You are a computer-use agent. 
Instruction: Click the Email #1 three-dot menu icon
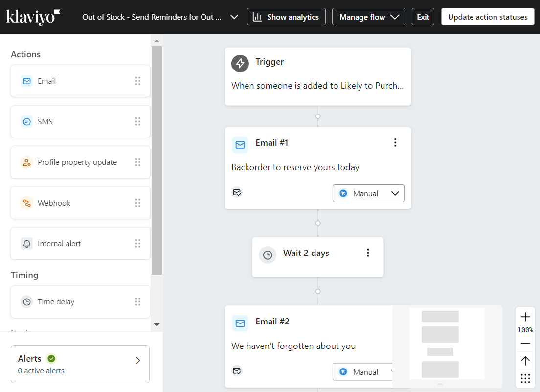coord(395,143)
